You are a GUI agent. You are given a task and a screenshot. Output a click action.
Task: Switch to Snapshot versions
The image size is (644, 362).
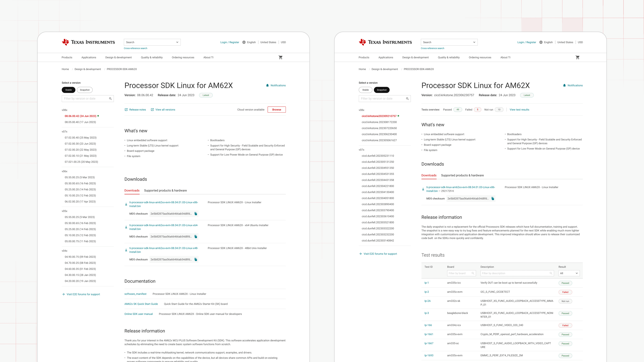84,90
